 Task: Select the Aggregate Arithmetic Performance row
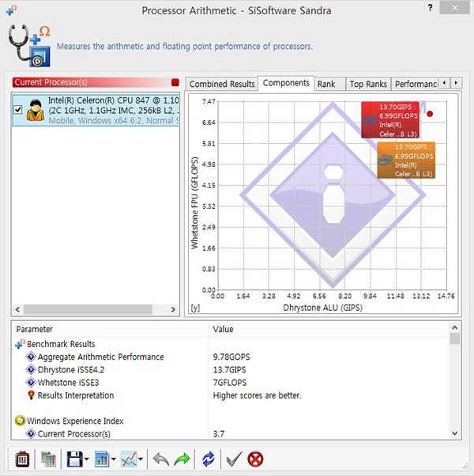point(231,357)
